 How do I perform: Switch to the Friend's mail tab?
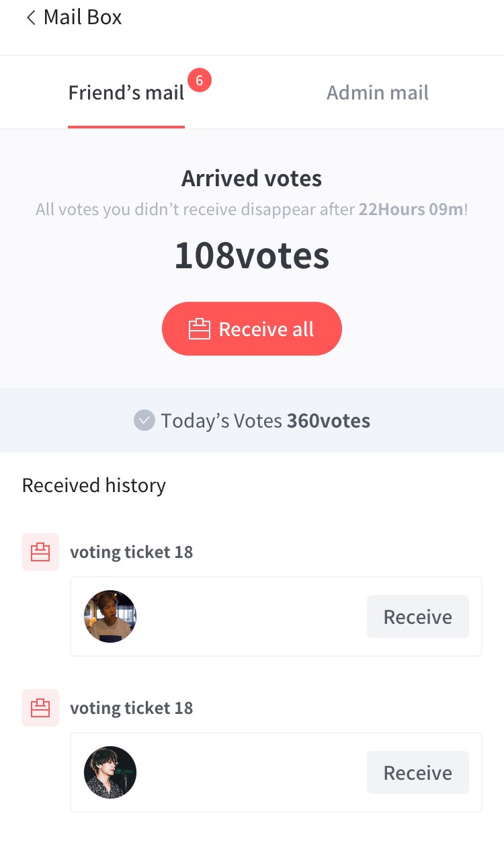[126, 93]
